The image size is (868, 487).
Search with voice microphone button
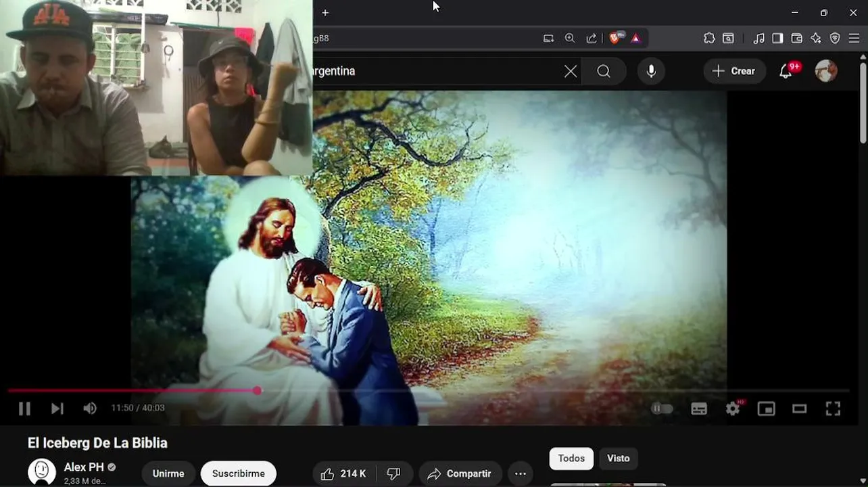pos(651,71)
